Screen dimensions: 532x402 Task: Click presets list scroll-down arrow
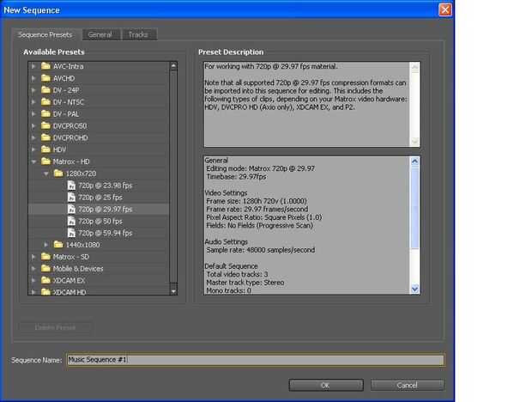pos(173,291)
